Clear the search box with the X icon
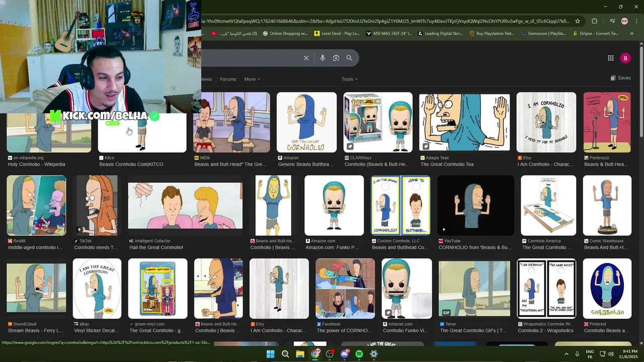644x362 pixels. point(306,58)
